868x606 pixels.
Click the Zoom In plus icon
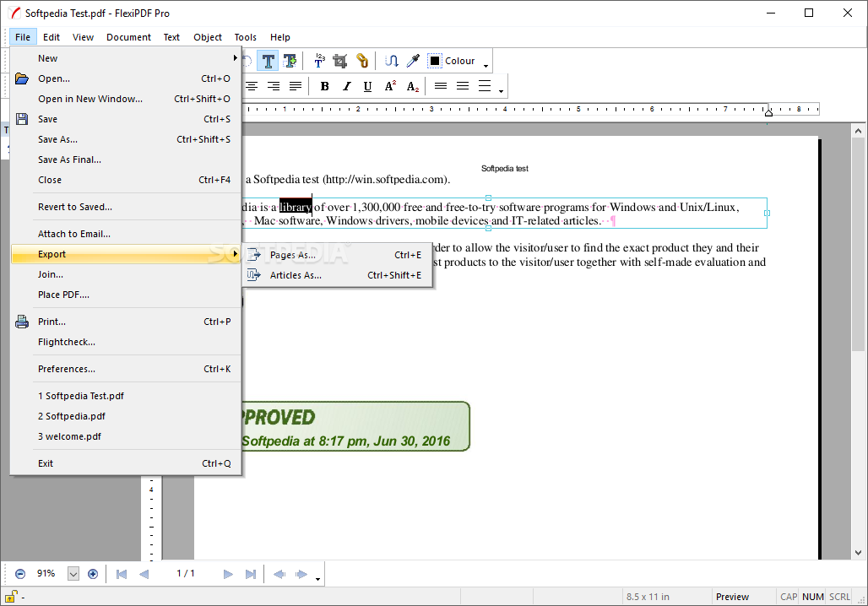point(93,574)
